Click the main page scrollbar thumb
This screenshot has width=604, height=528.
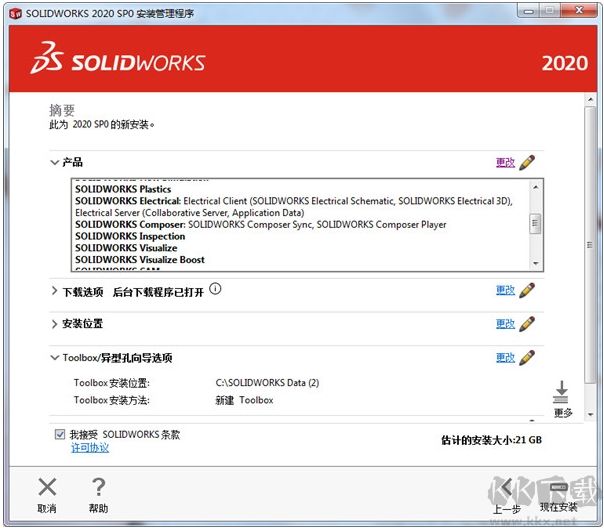(x=590, y=245)
